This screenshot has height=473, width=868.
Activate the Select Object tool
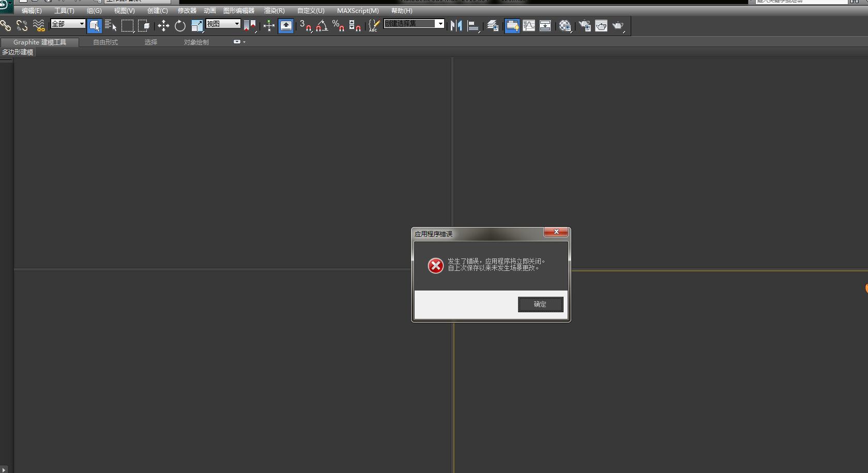(x=95, y=25)
